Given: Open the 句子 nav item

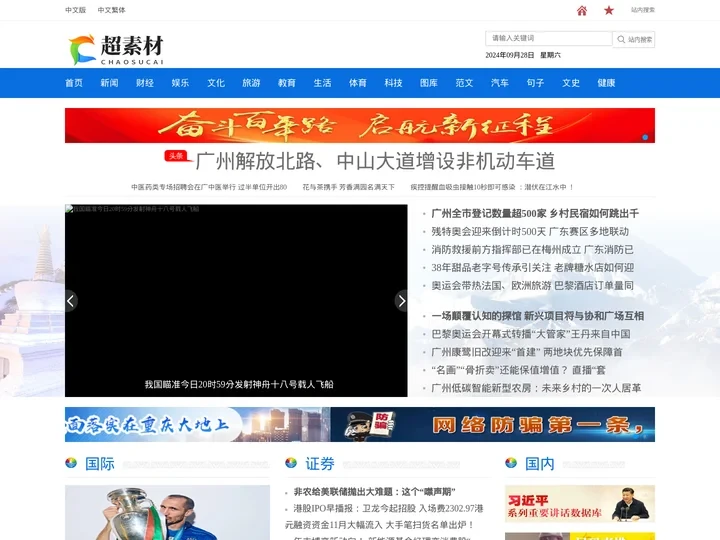Looking at the screenshot, I should pyautogui.click(x=535, y=83).
